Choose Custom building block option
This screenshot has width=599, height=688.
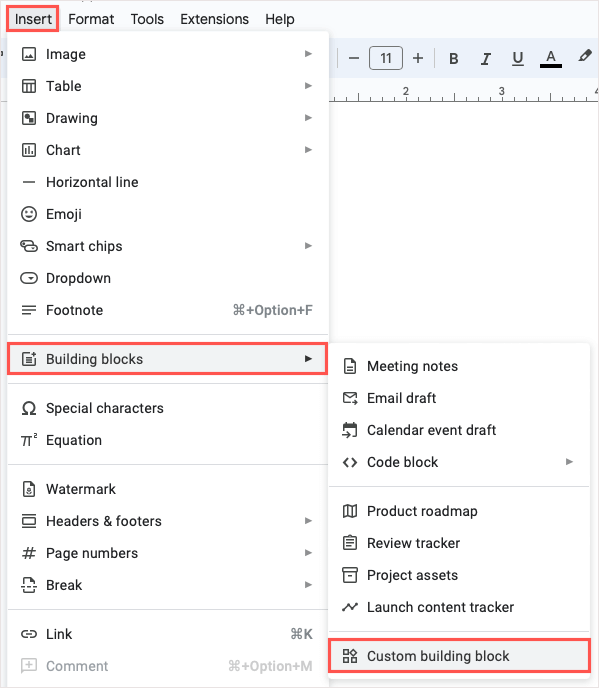tap(459, 656)
